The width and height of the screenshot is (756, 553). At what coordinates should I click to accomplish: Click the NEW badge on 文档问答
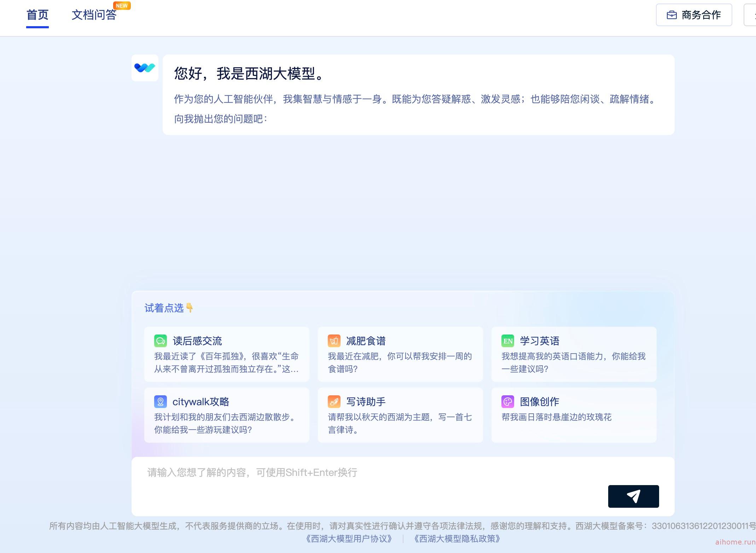click(x=122, y=6)
